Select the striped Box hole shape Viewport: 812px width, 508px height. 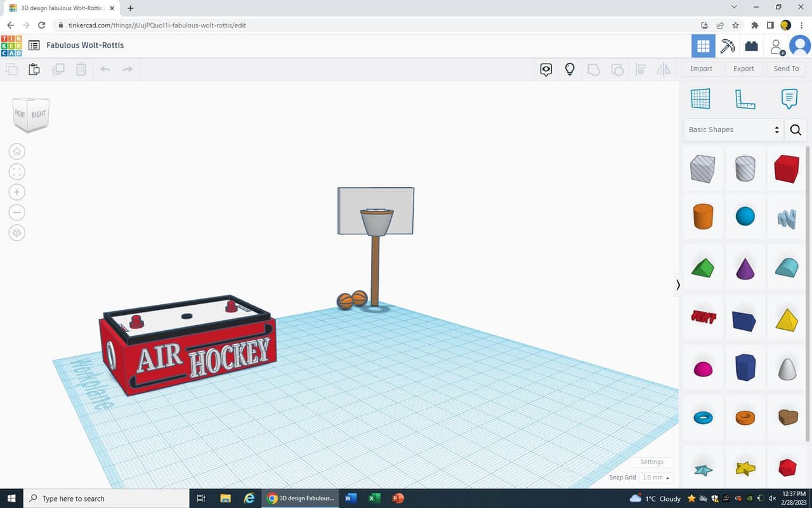point(702,168)
